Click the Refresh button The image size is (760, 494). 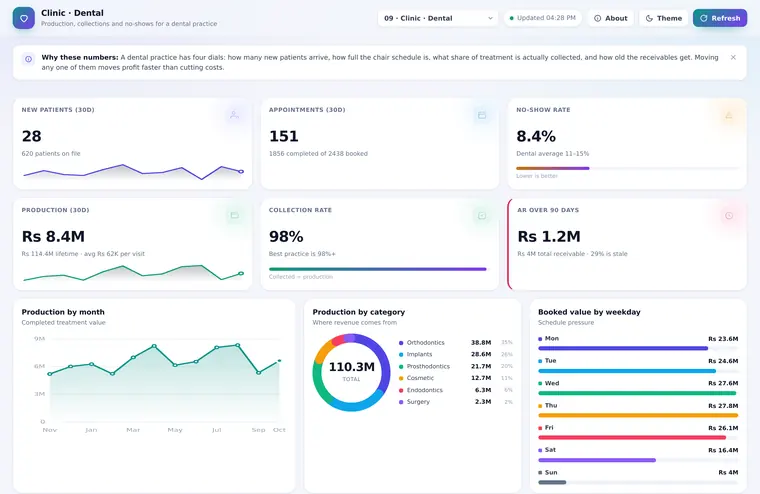[x=720, y=18]
